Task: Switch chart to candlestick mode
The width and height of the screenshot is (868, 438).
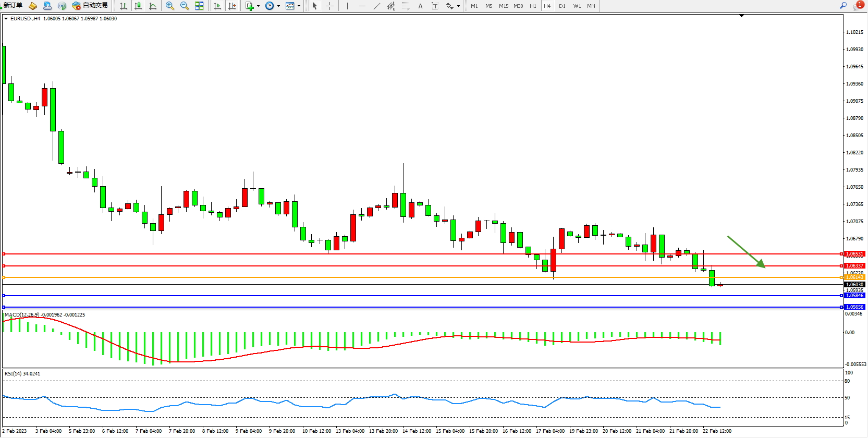Action: click(138, 6)
